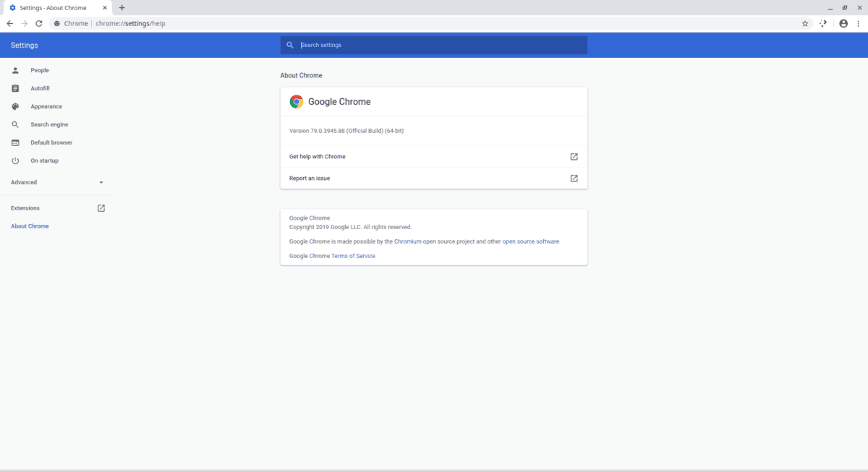The image size is (868, 472).
Task: Click the On startup power icon
Action: (x=15, y=160)
